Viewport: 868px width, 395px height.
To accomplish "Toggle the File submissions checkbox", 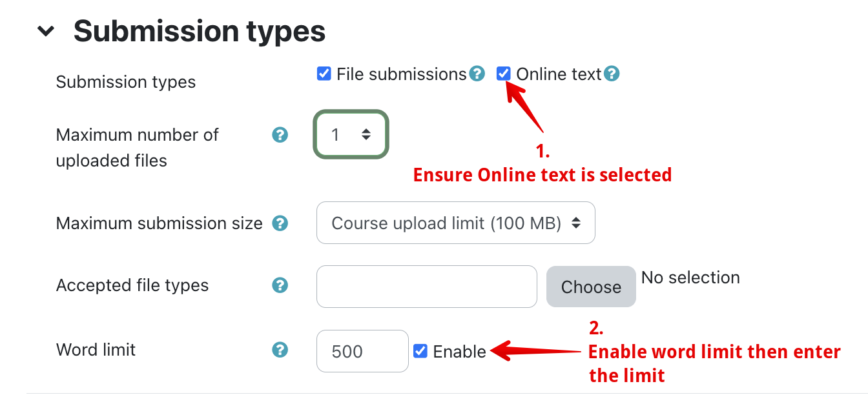I will click(x=324, y=74).
